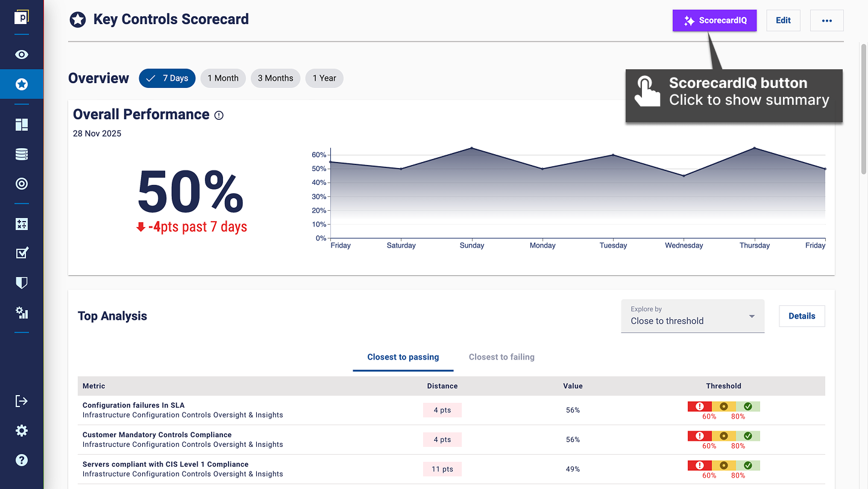The image size is (868, 489).
Task: Click info icon next to Overall Performance
Action: [x=219, y=115]
